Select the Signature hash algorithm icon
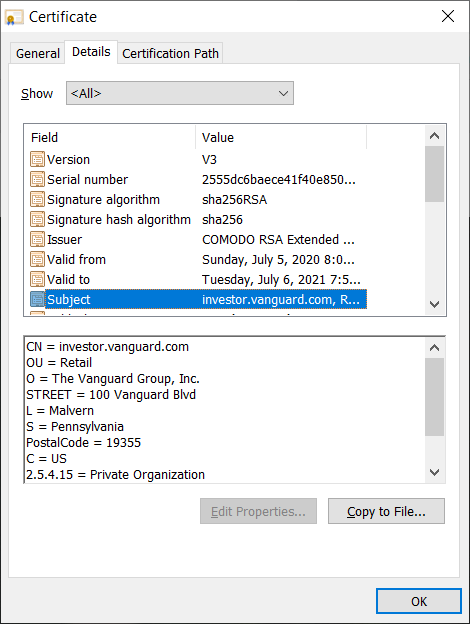The image size is (470, 624). coord(37,219)
